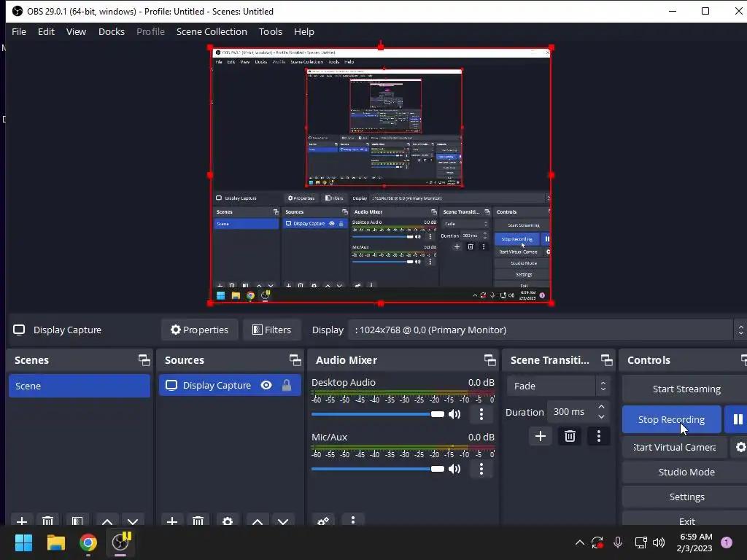Viewport: 747px width, 560px height.
Task: Open the Tools menu
Action: pyautogui.click(x=271, y=31)
